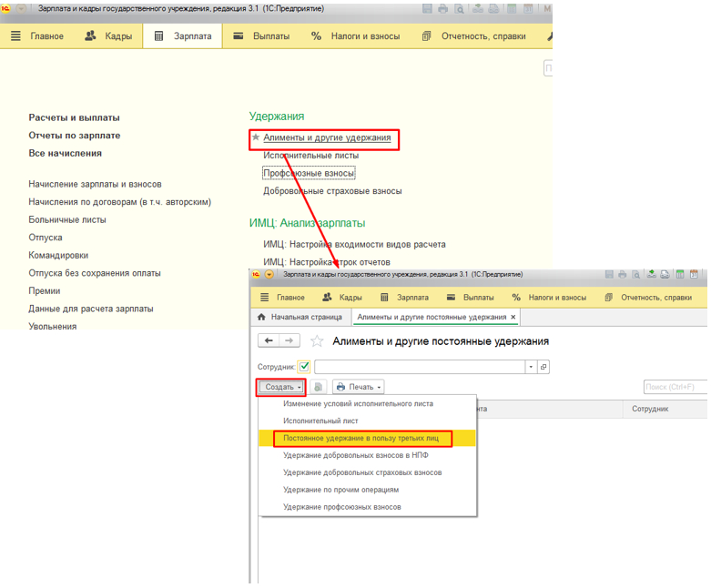Select Удержание профсоюзных взносов menu entry
Image resolution: width=711 pixels, height=588 pixels.
[341, 507]
